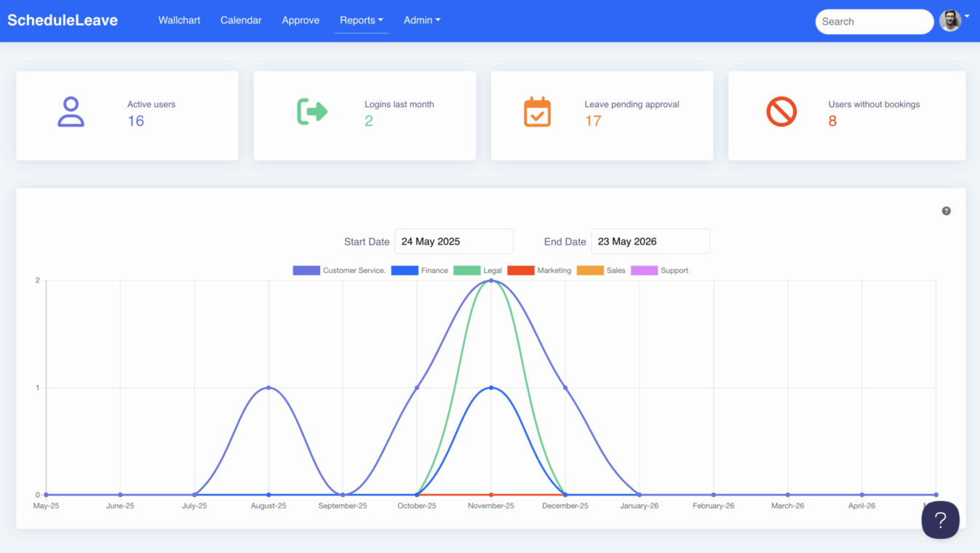The width and height of the screenshot is (980, 553).
Task: Open the chart help question mark icon
Action: click(x=946, y=211)
